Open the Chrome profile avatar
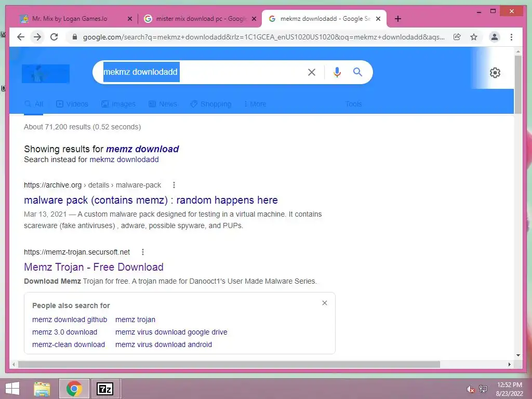Viewport: 532px width, 399px height. (x=495, y=37)
